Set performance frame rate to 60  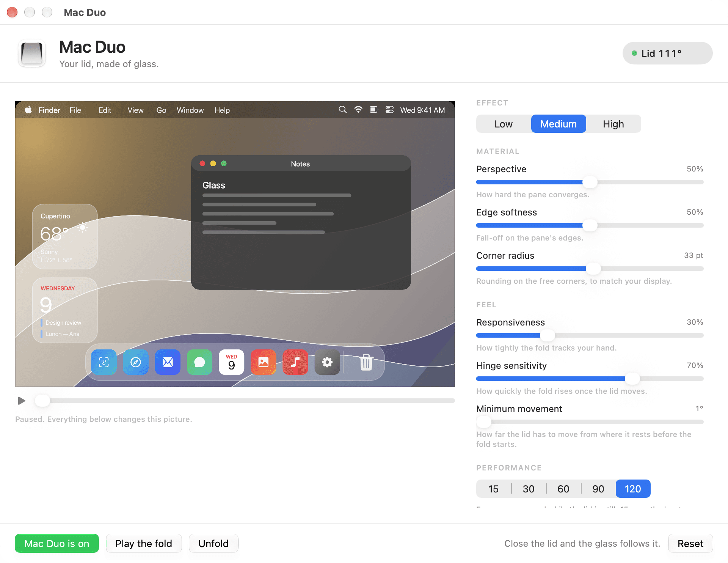(x=563, y=489)
